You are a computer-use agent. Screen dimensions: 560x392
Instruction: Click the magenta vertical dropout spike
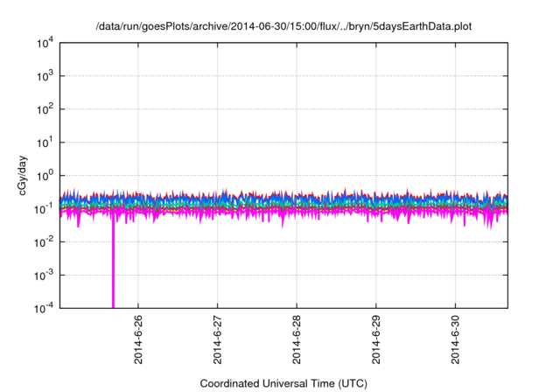pyautogui.click(x=113, y=261)
